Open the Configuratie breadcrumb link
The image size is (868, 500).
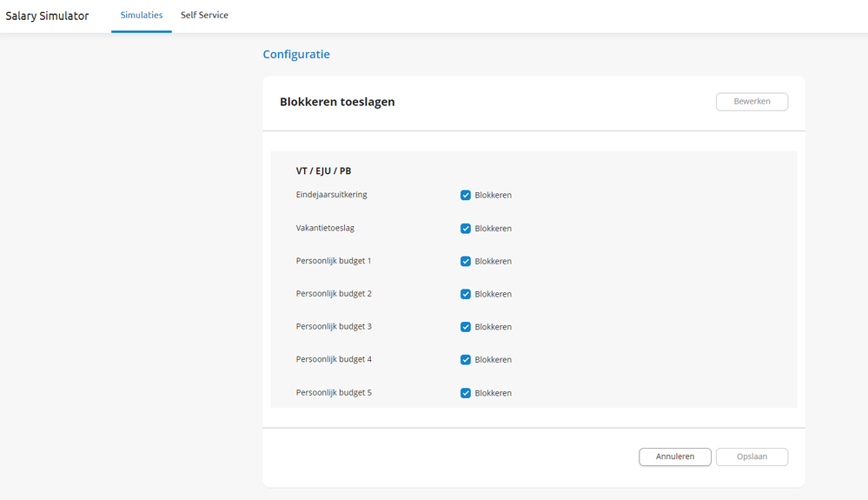[296, 54]
